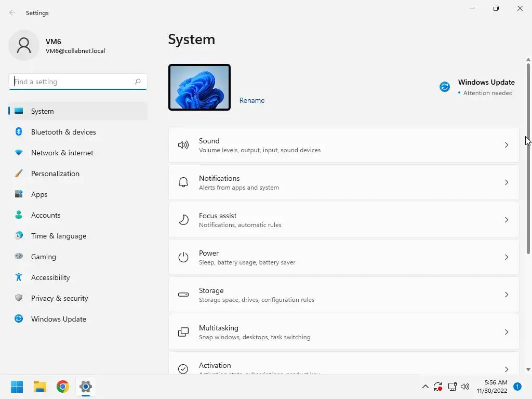Click the Personalization paintbrush icon
The width and height of the screenshot is (532, 399).
(x=19, y=174)
